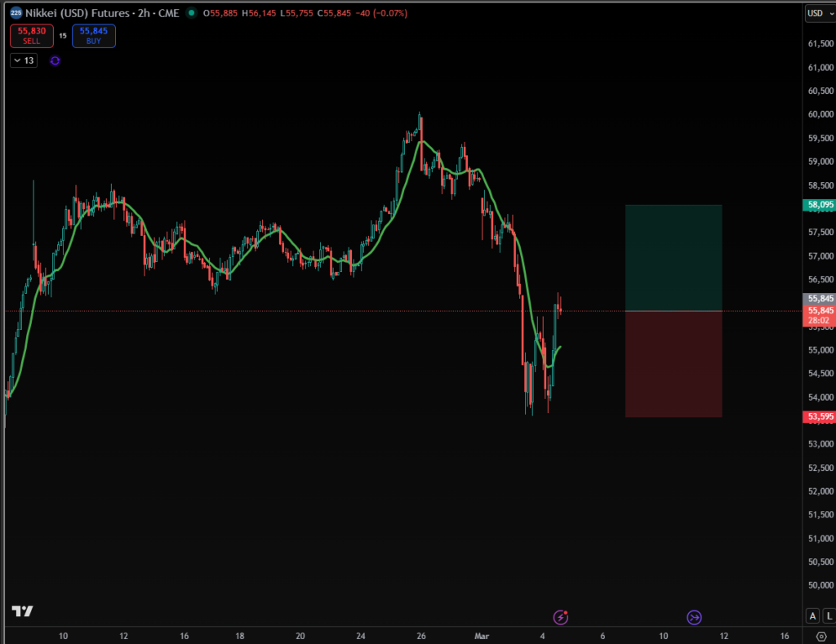
Task: Open the USD currency dropdown
Action: coord(818,13)
